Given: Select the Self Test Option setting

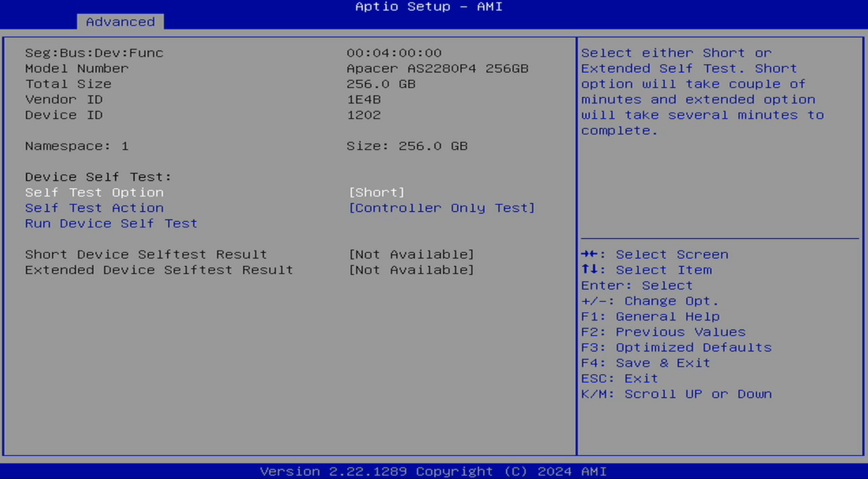Looking at the screenshot, I should coord(94,193).
